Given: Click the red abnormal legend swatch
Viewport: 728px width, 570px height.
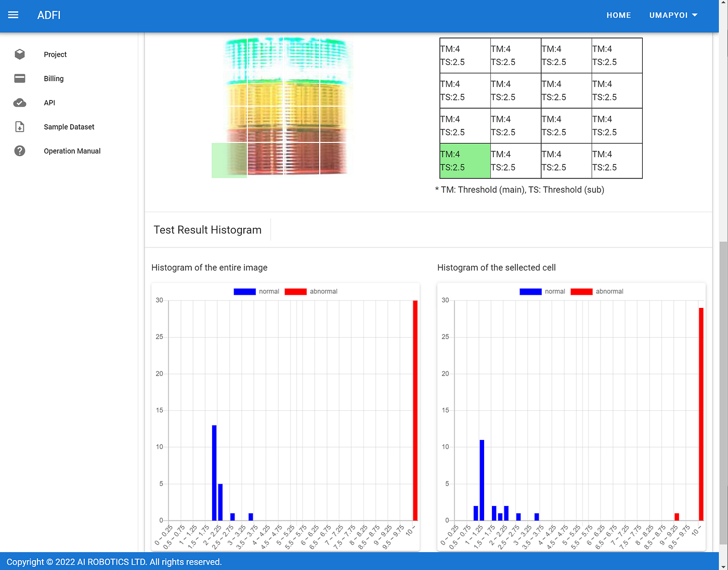Looking at the screenshot, I should [296, 291].
